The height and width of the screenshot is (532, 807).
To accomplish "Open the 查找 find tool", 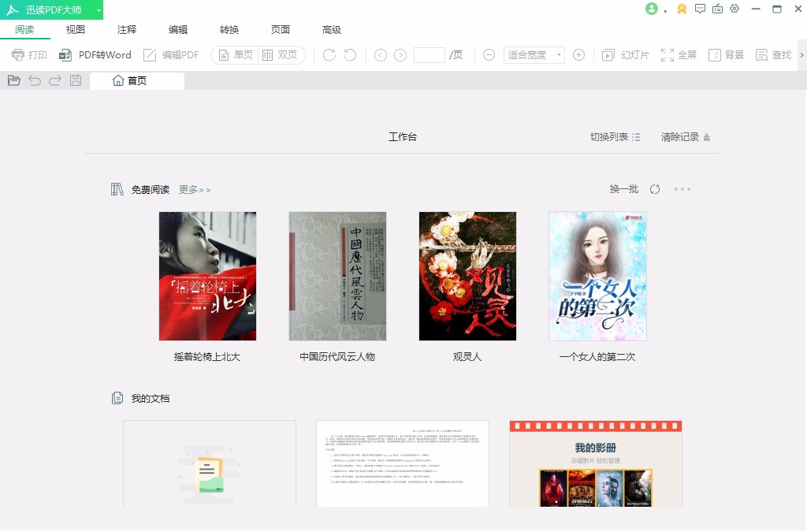I will tap(773, 55).
